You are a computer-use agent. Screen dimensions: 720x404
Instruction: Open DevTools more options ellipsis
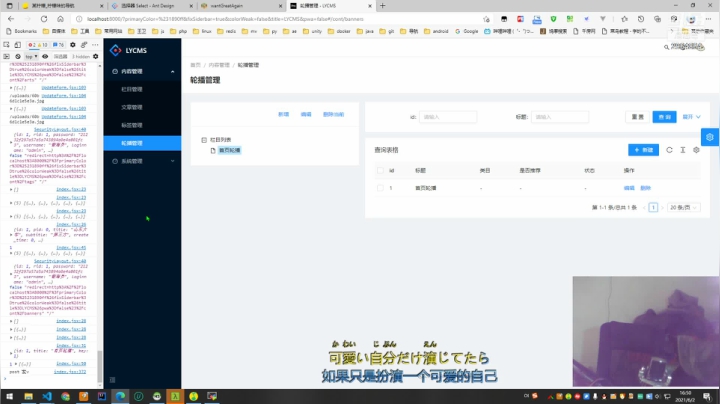click(x=95, y=45)
